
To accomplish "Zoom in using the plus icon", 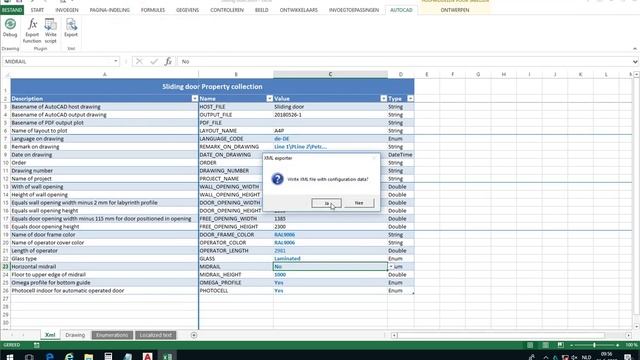I will point(618,345).
